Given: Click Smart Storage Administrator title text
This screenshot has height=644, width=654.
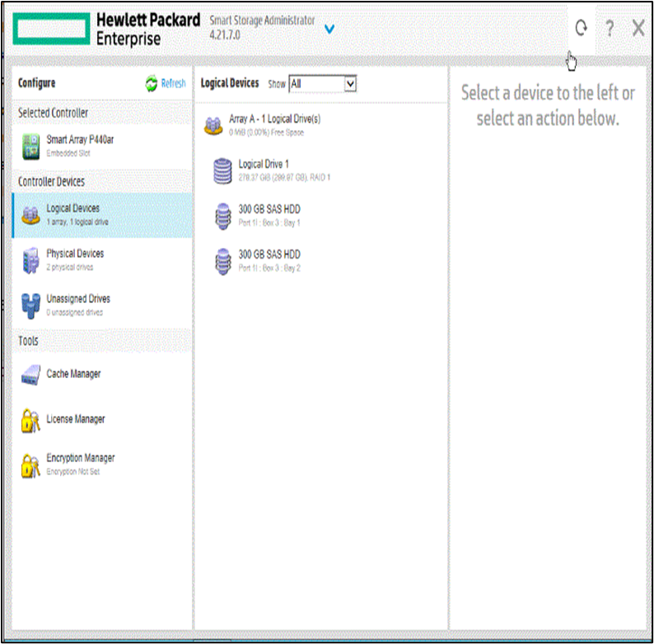Looking at the screenshot, I should (x=263, y=20).
